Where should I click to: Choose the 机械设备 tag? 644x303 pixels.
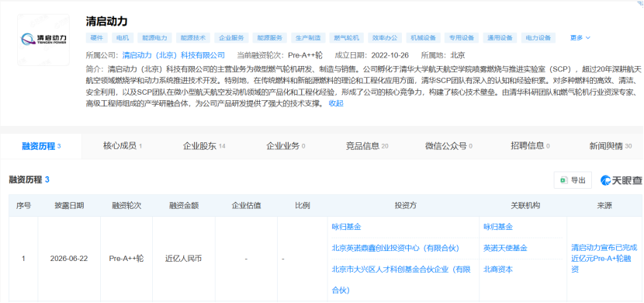pos(424,38)
